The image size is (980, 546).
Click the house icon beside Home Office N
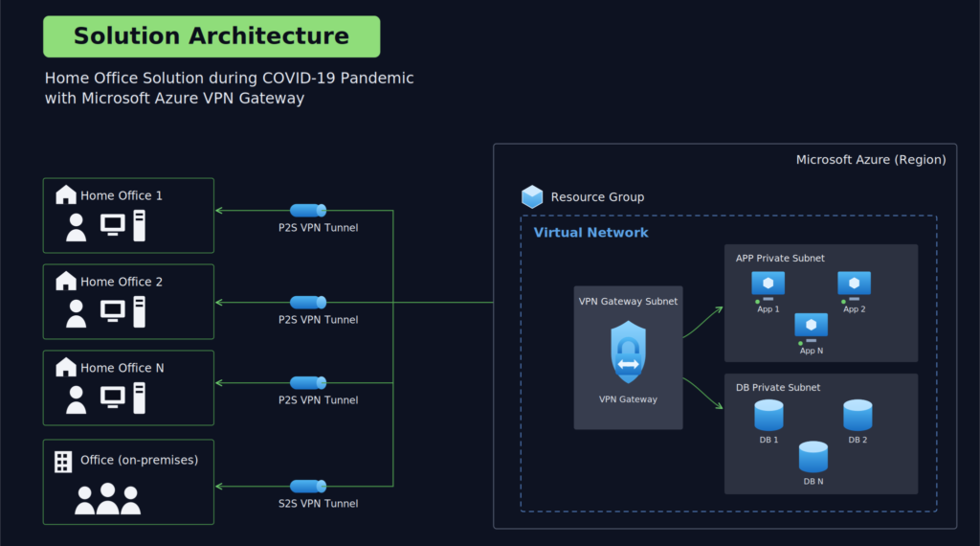pyautogui.click(x=66, y=367)
